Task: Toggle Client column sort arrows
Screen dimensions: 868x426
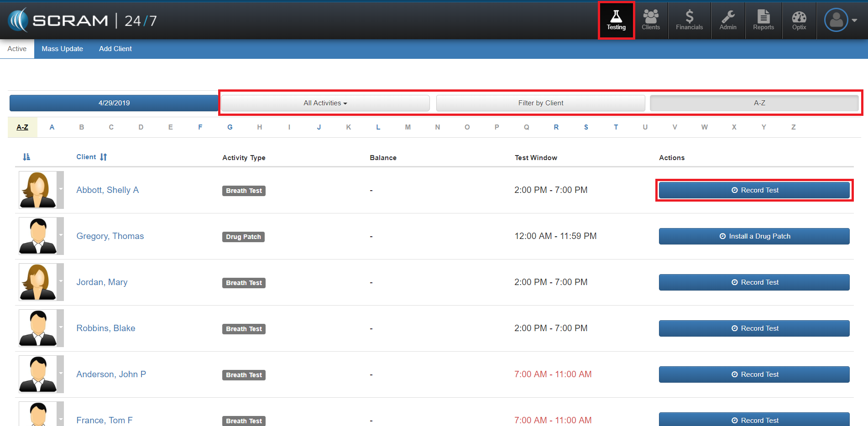Action: 104,157
